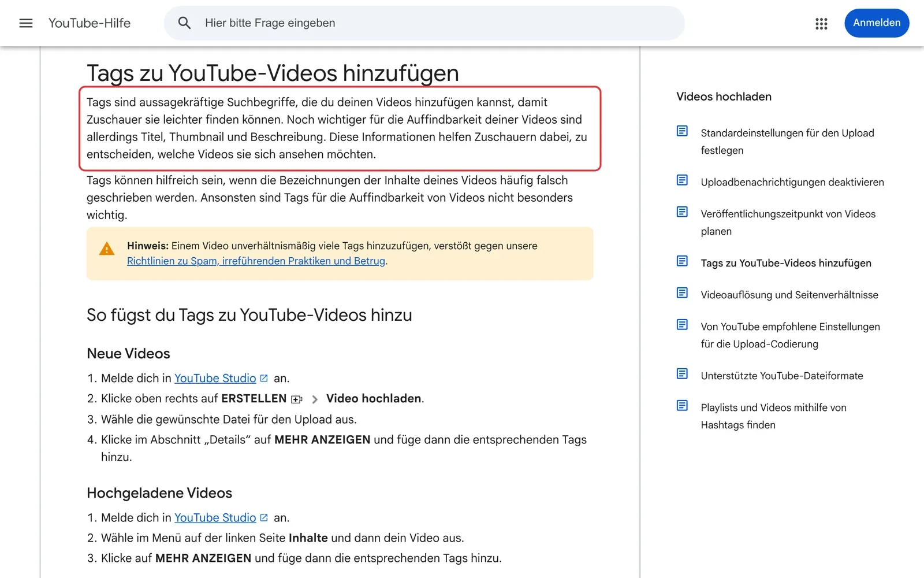Screen dimensions: 924x578
Task: Click article icon beside Veröffentlichungszeitpunkt von Videos planen
Action: click(x=682, y=212)
